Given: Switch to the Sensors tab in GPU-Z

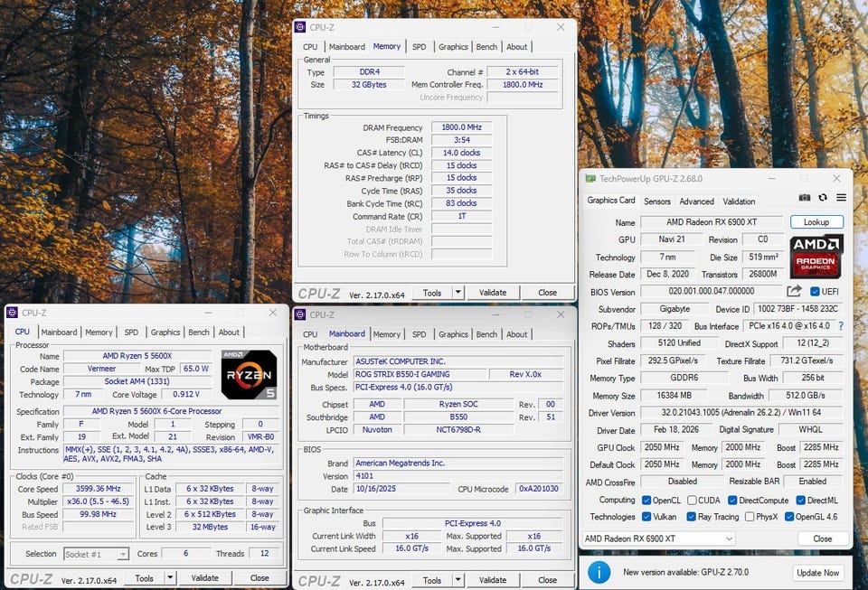Looking at the screenshot, I should pyautogui.click(x=657, y=201).
